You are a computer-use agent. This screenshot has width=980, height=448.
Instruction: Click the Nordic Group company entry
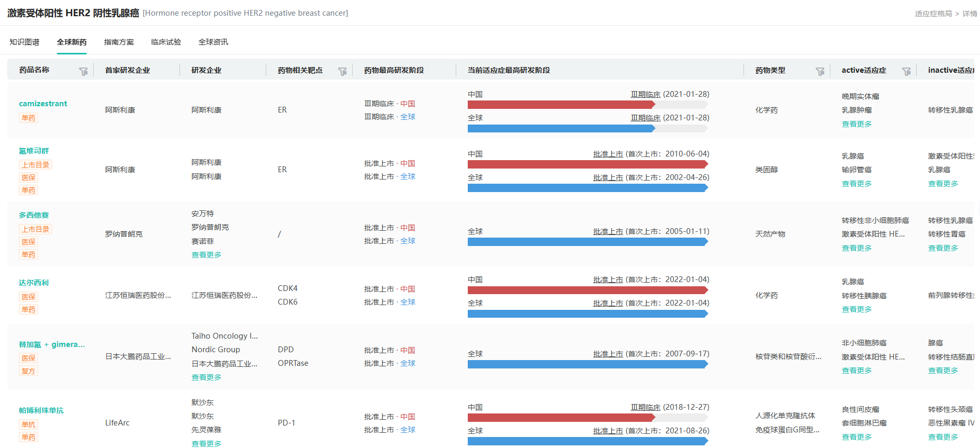click(216, 350)
